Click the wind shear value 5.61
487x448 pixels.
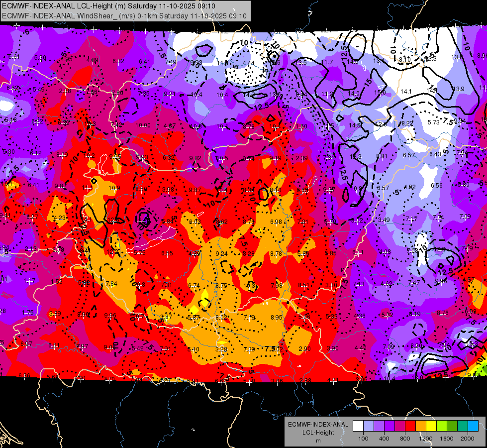point(14,57)
